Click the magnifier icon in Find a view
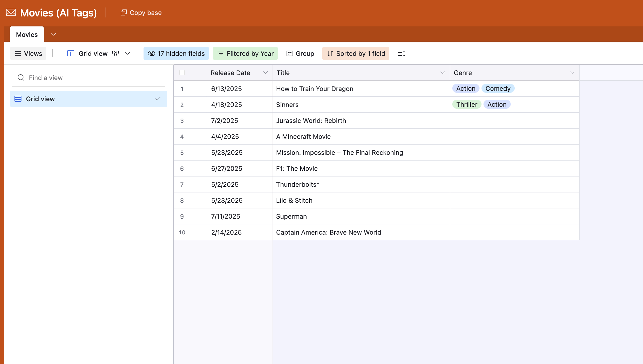 click(21, 78)
